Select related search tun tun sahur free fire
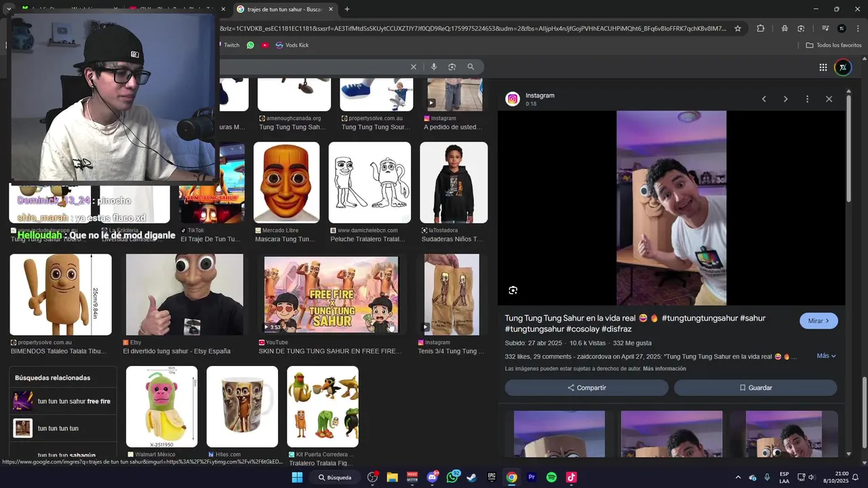This screenshot has height=488, width=868. pyautogui.click(x=62, y=401)
